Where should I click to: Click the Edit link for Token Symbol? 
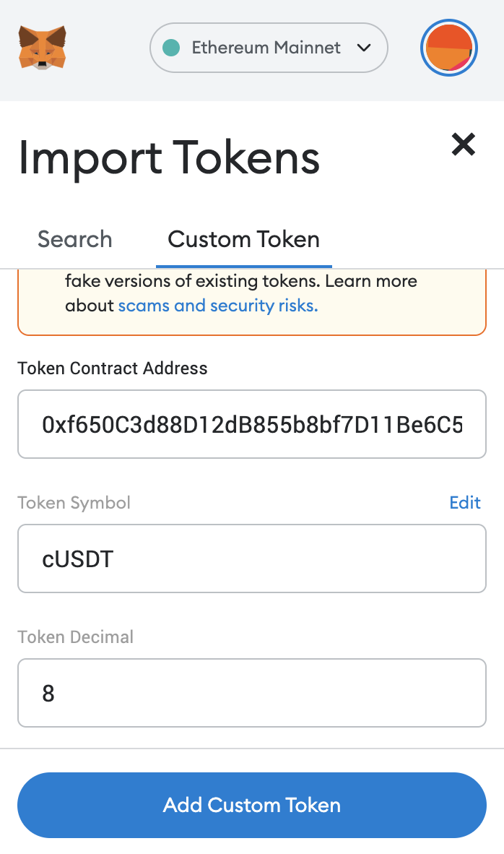tap(464, 503)
